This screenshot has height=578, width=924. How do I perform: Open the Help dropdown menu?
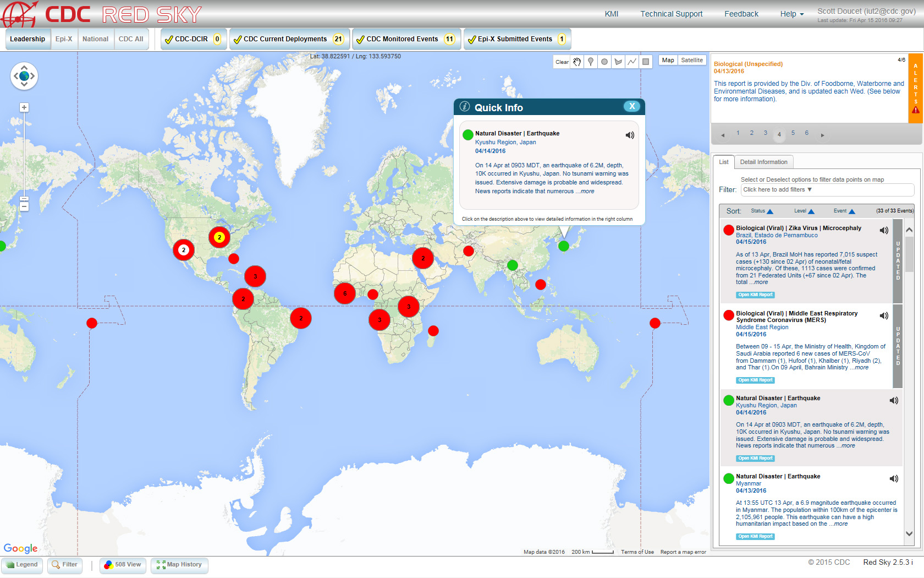pos(791,14)
